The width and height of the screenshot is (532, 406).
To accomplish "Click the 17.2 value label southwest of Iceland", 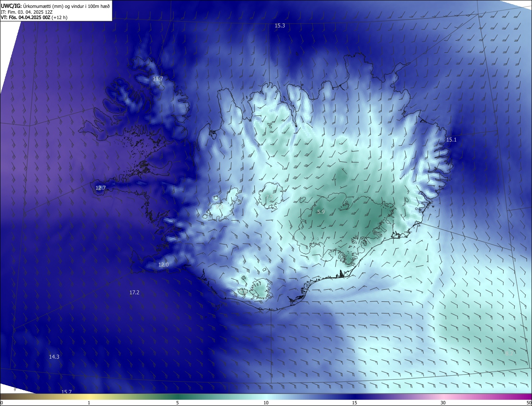I will (x=134, y=293).
